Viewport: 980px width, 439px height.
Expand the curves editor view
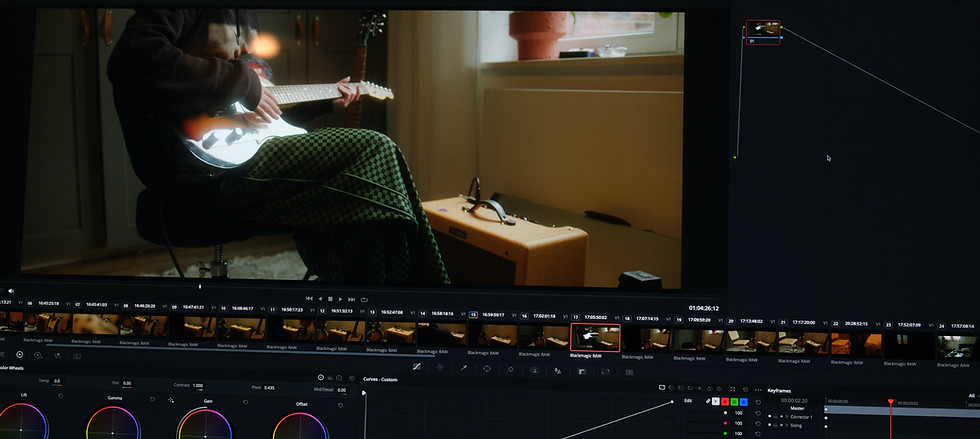[x=732, y=389]
